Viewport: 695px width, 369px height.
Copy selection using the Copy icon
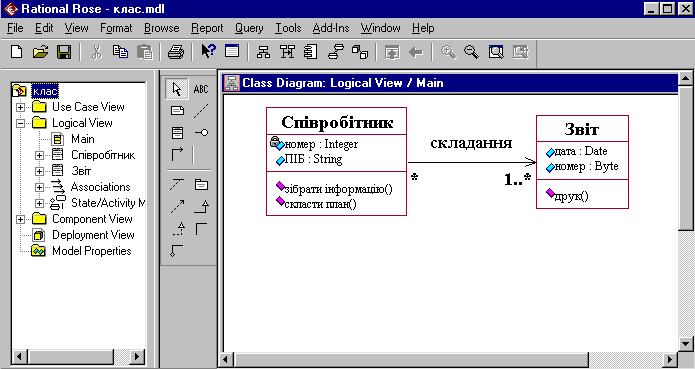[120, 52]
